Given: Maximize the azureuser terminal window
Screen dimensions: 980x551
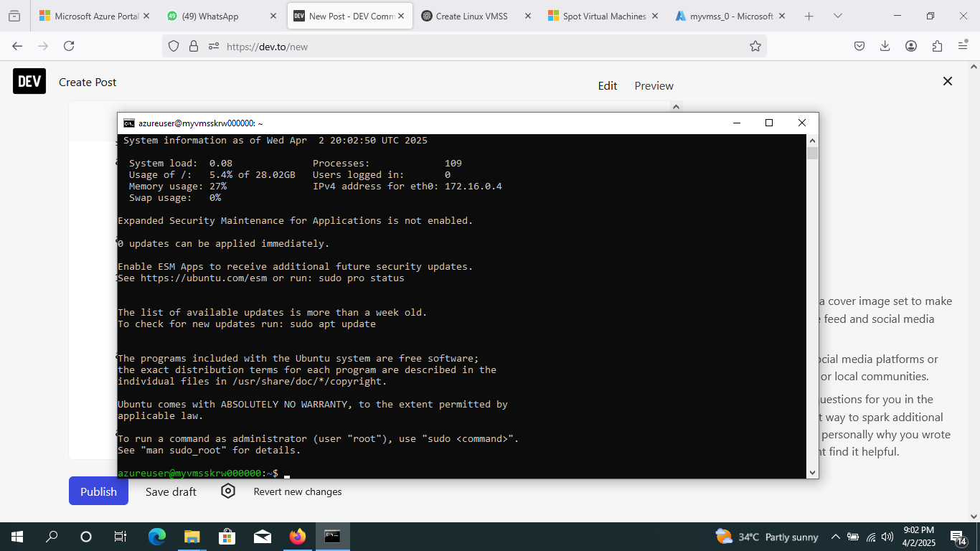Looking at the screenshot, I should (x=769, y=123).
